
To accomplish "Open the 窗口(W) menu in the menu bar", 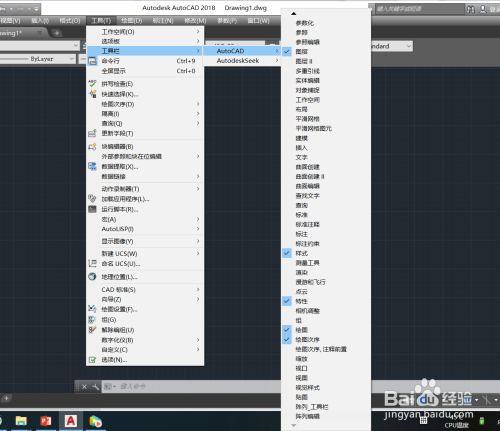I will [x=258, y=21].
